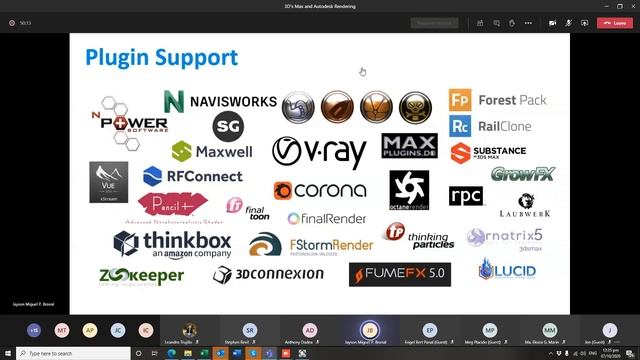Leave the meeting with red Leave button
The width and height of the screenshot is (640, 360).
click(615, 23)
